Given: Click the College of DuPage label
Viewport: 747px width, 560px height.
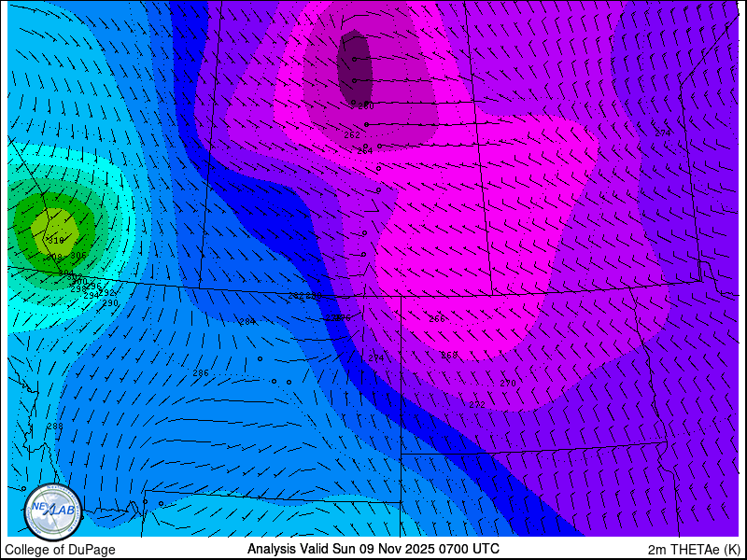Looking at the screenshot, I should pos(60,550).
